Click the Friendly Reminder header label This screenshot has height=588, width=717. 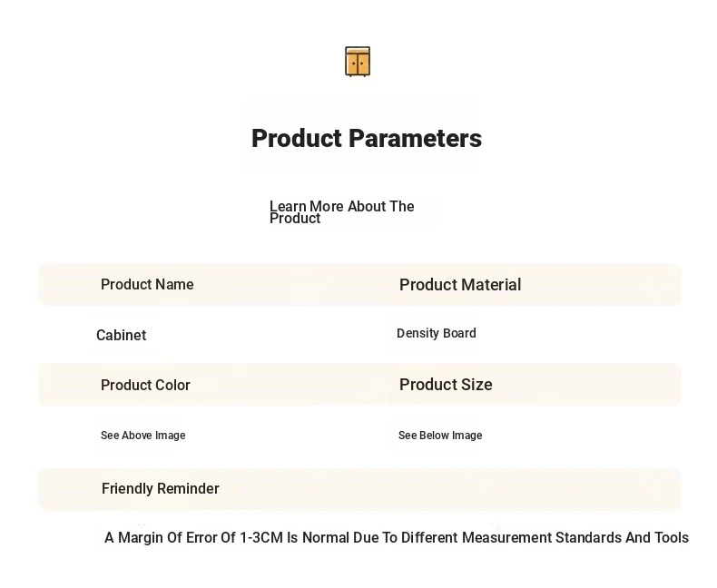click(161, 488)
